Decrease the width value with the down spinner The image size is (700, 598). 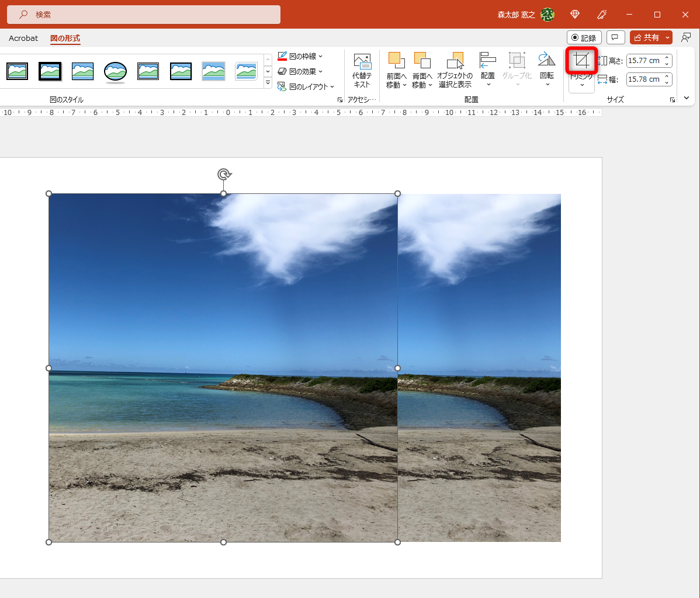tap(667, 82)
